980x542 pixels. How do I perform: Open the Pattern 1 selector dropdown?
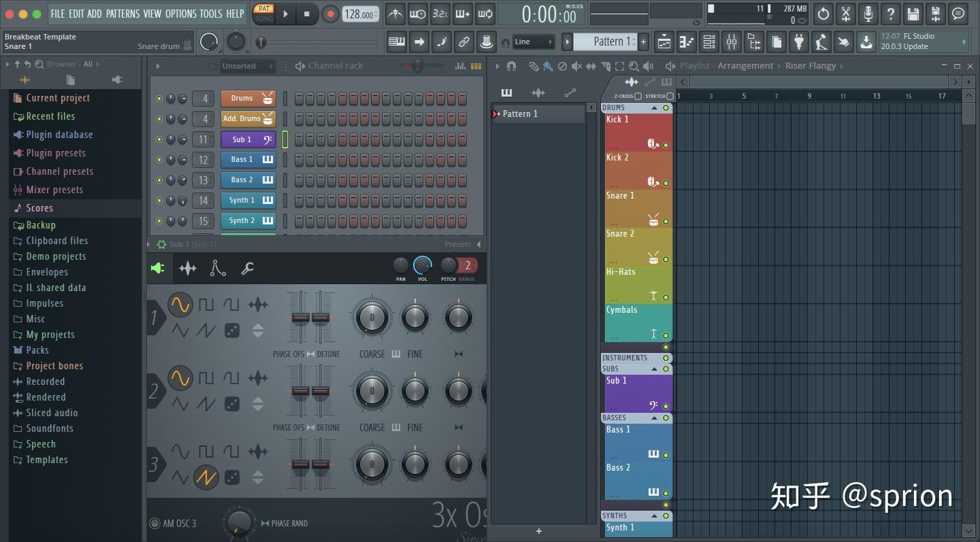click(x=604, y=41)
